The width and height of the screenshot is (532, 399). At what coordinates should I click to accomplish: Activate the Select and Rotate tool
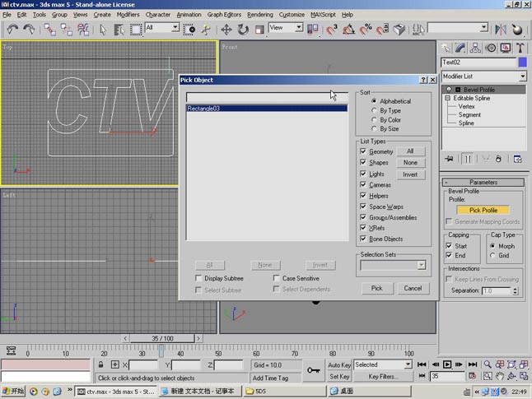coord(243,30)
